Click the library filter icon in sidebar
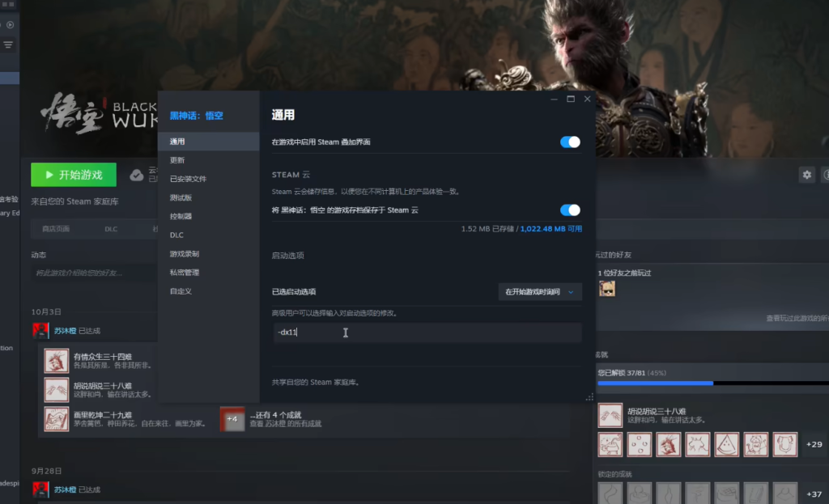 coord(9,44)
